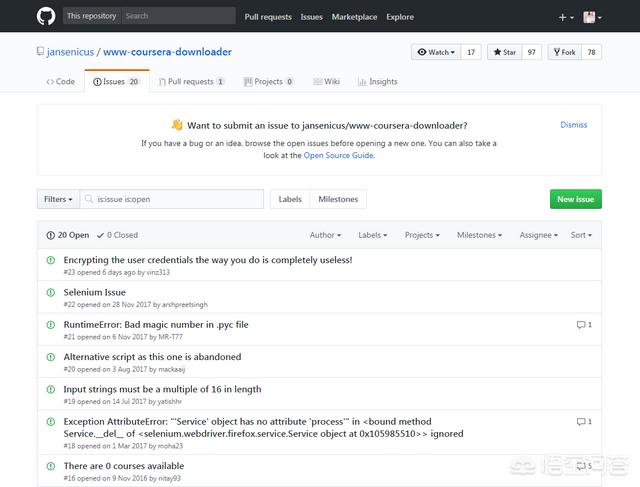Image resolution: width=640 pixels, height=487 pixels.
Task: Open global Pull requests in navbar
Action: [268, 17]
